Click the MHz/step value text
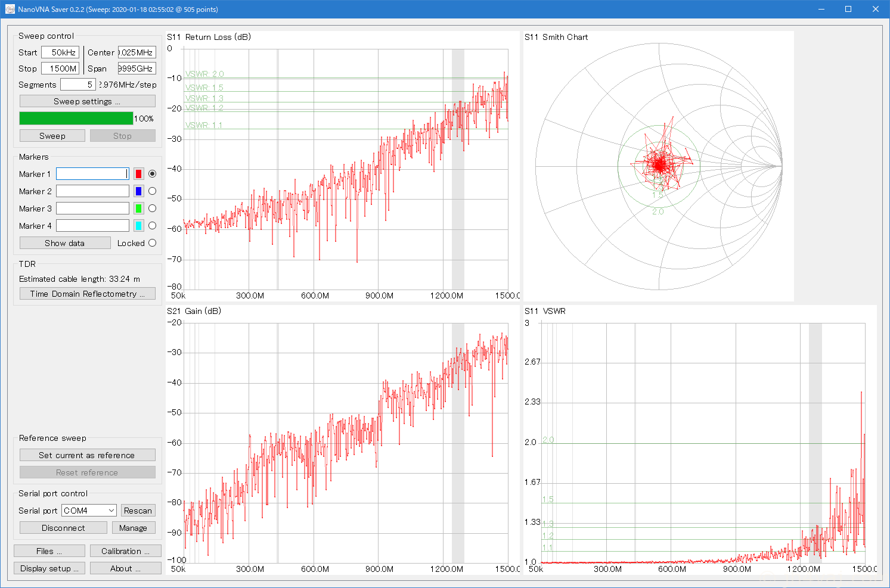890x588 pixels. [128, 85]
